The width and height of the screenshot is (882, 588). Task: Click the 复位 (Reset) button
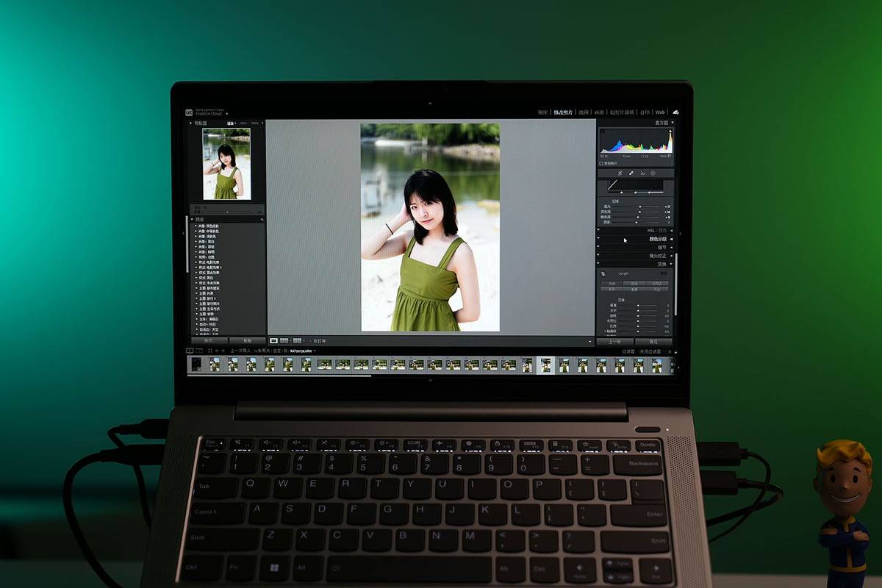point(653,342)
